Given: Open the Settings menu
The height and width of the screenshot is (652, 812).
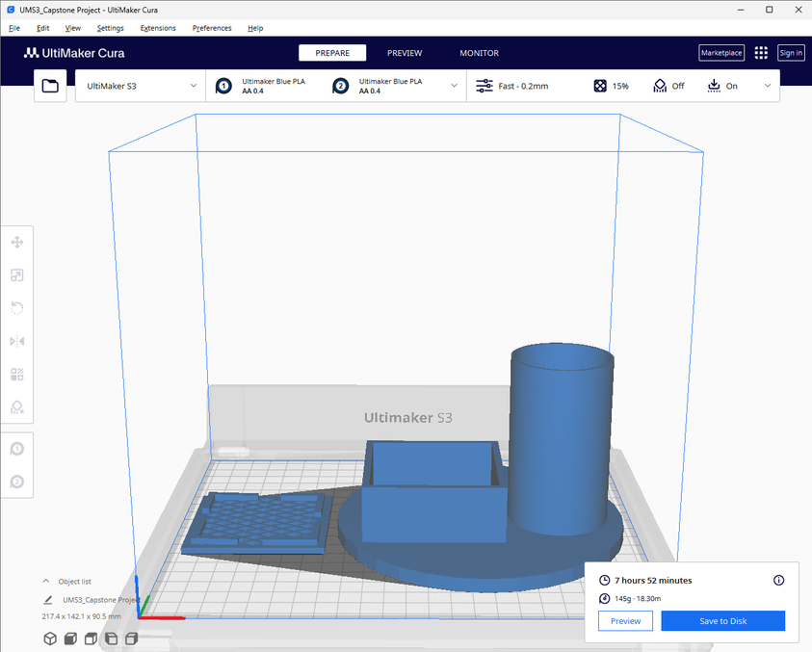Looking at the screenshot, I should [x=111, y=28].
